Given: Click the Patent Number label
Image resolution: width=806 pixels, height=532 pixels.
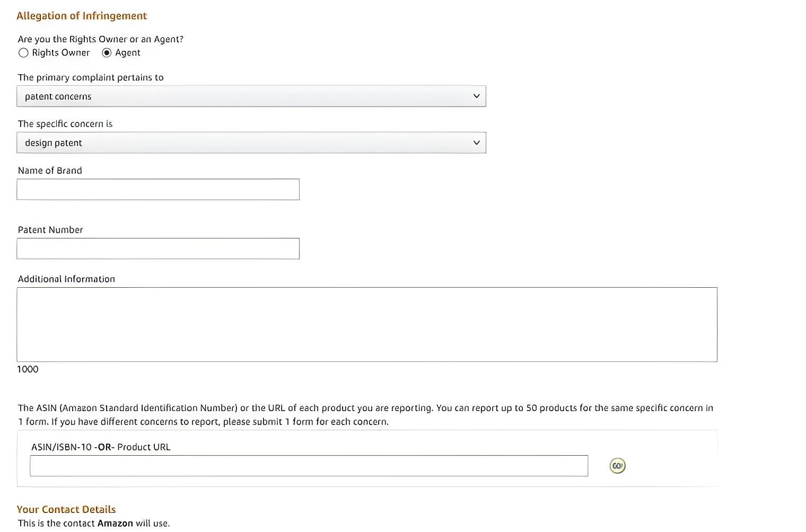Looking at the screenshot, I should point(50,230).
